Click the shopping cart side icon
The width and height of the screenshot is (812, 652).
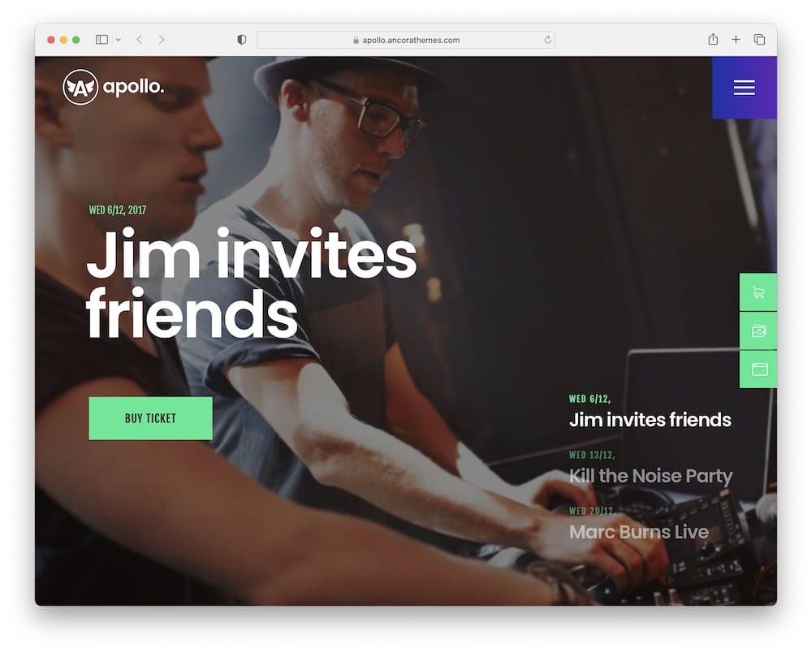pos(758,292)
